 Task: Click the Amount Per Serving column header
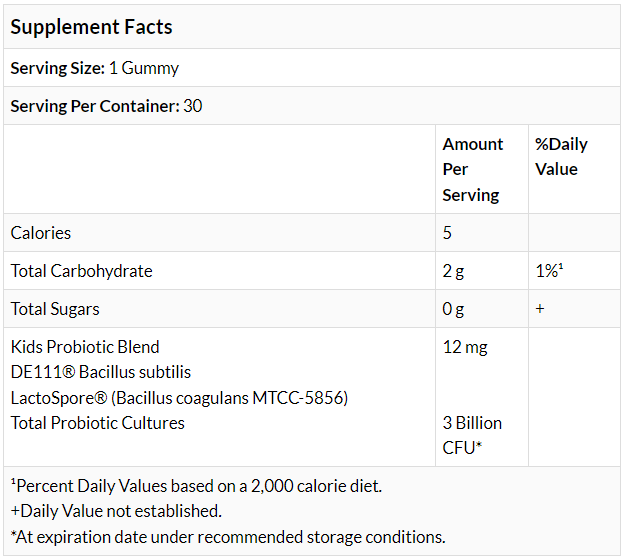tap(473, 169)
